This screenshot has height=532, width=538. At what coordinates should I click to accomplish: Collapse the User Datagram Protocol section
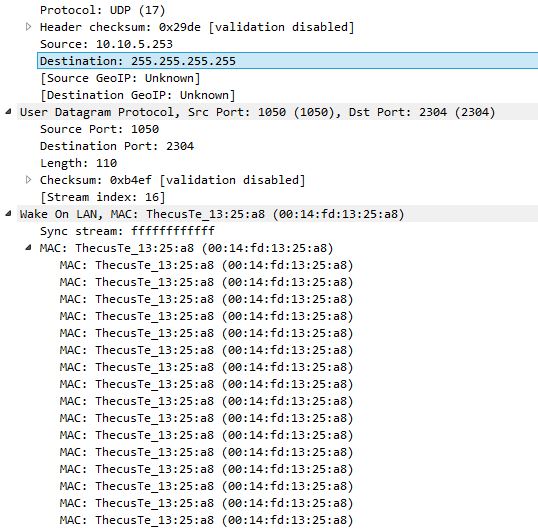[x=9, y=111]
